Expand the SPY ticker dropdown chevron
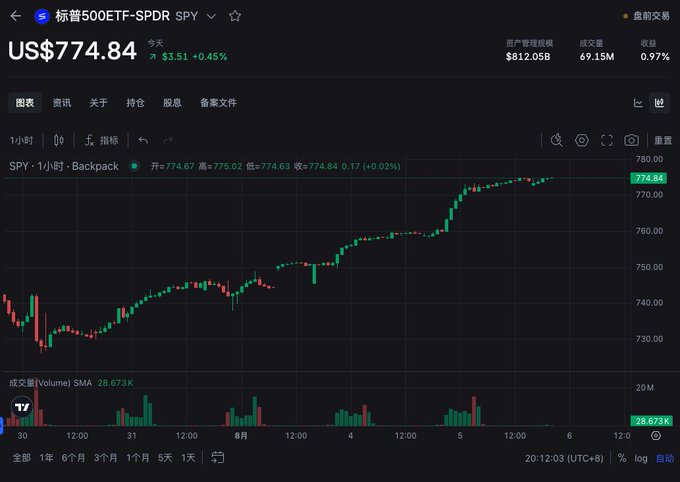The width and height of the screenshot is (680, 482). [211, 16]
